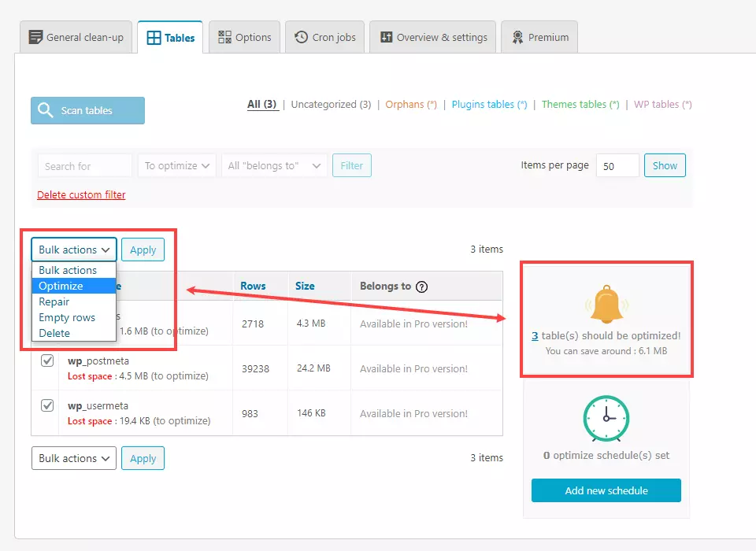Click the Premium ribbon badge icon
This screenshot has width=756, height=551.
[517, 37]
